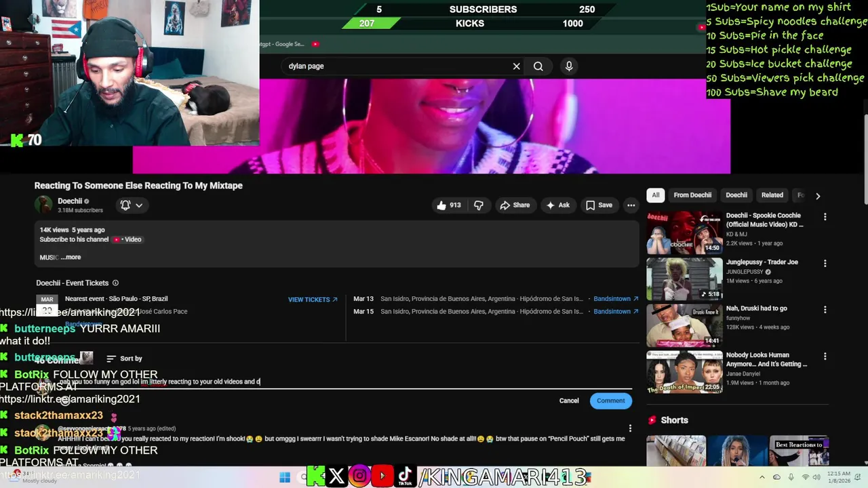The image size is (868, 488).
Task: Select the All filter chip
Action: [656, 195]
